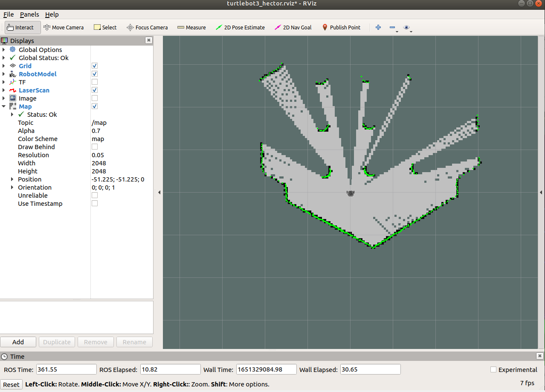Screen dimensions: 545x392
Task: Disable the LaserScan display checkbox
Action: coord(94,90)
